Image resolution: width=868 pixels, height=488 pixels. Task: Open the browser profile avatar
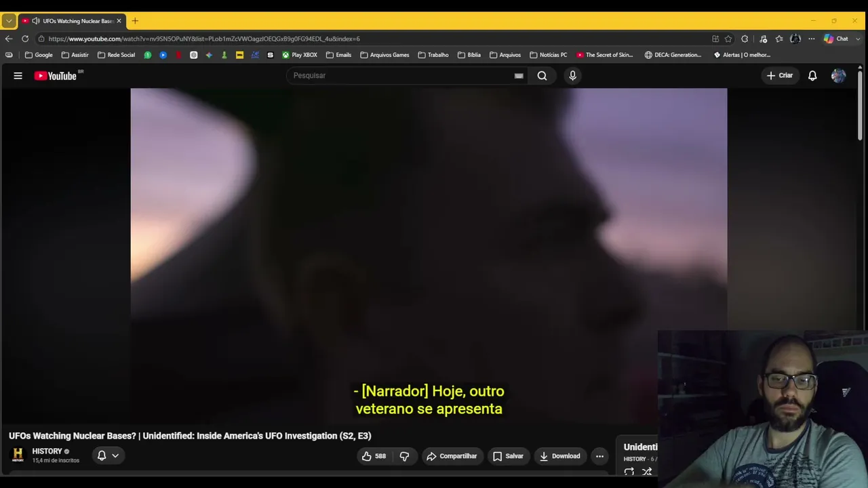coord(795,39)
